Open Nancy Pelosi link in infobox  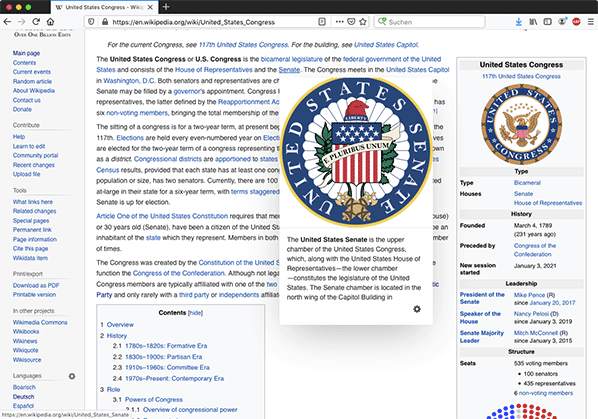[x=531, y=314]
